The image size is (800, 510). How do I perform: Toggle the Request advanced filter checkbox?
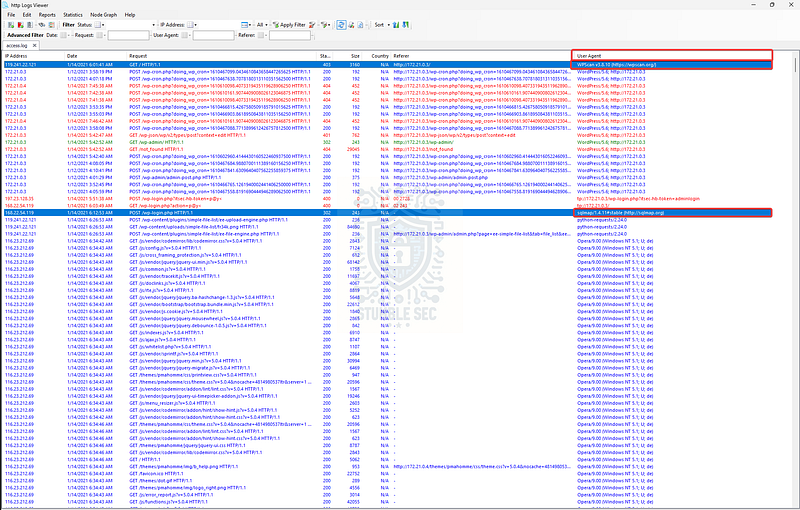[x=99, y=35]
